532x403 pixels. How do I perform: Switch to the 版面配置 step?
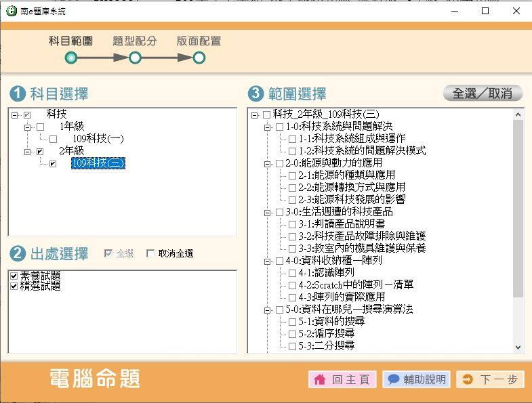coord(199,41)
